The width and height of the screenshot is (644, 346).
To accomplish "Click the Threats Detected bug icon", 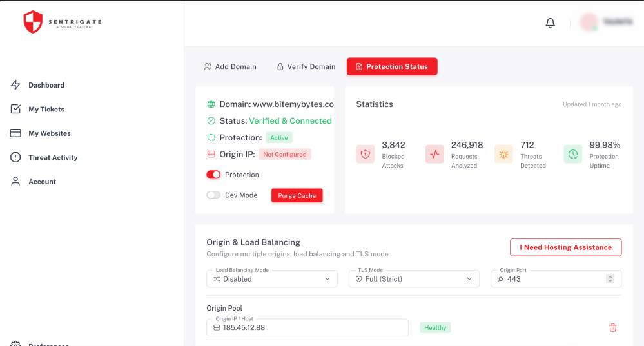I will click(x=503, y=155).
